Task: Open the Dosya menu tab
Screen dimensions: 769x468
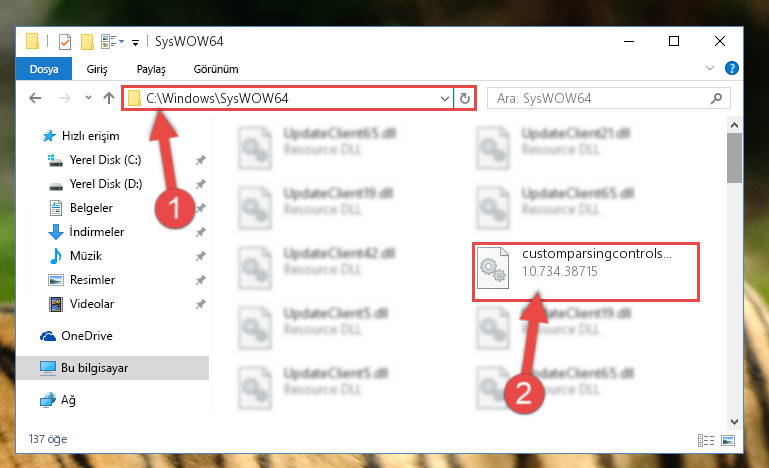Action: [x=44, y=69]
